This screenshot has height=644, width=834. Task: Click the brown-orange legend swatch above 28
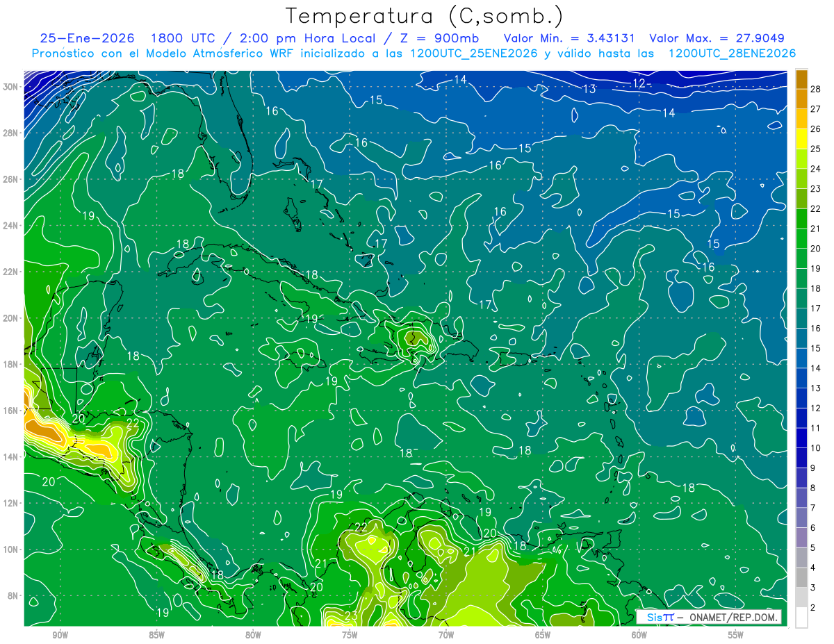(x=801, y=79)
